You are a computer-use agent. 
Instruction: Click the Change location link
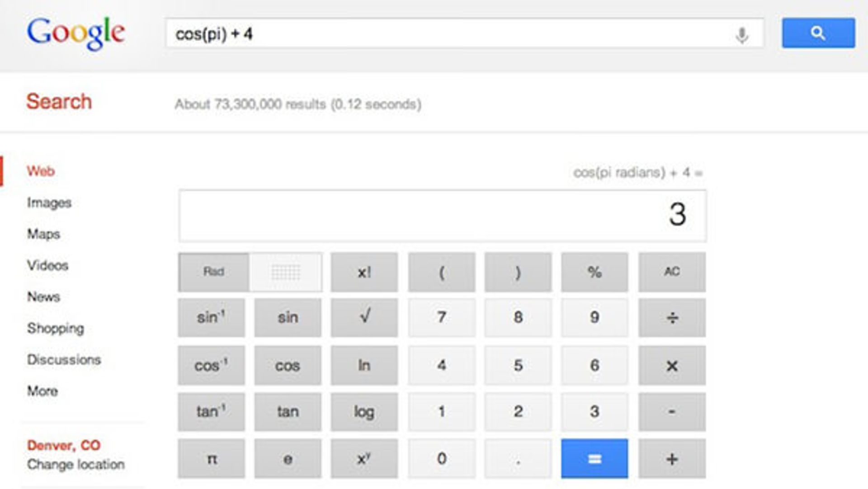tap(75, 465)
